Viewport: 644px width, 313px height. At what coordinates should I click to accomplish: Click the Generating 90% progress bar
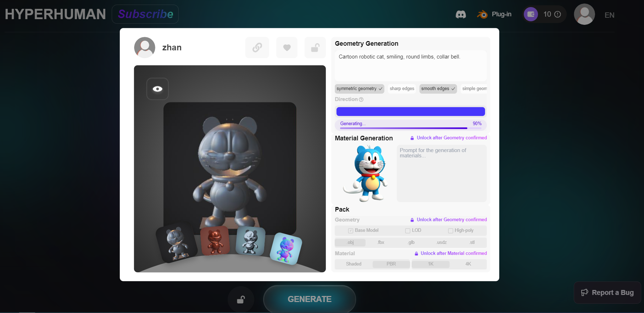pos(411,124)
